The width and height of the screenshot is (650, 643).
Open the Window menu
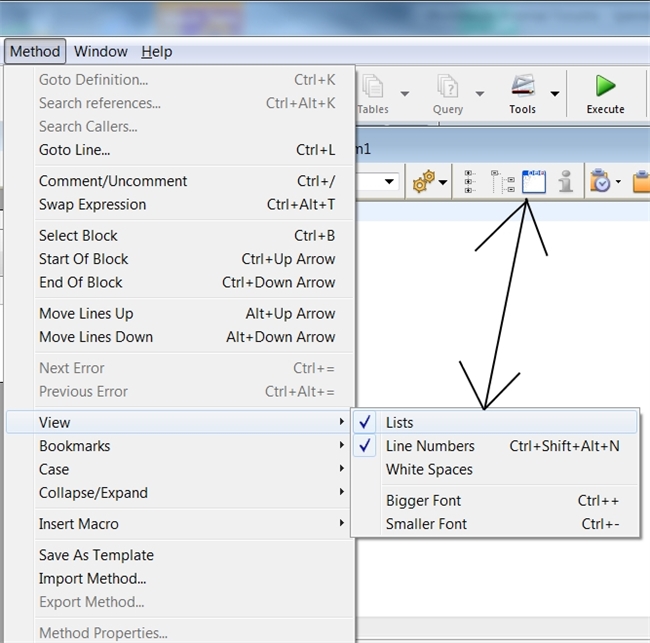coord(101,51)
